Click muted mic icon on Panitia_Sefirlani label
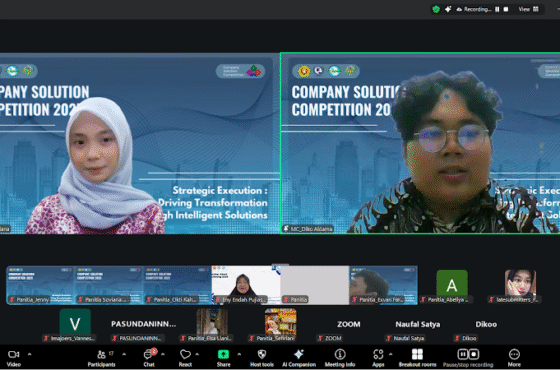The height and width of the screenshot is (370, 560). [252, 338]
